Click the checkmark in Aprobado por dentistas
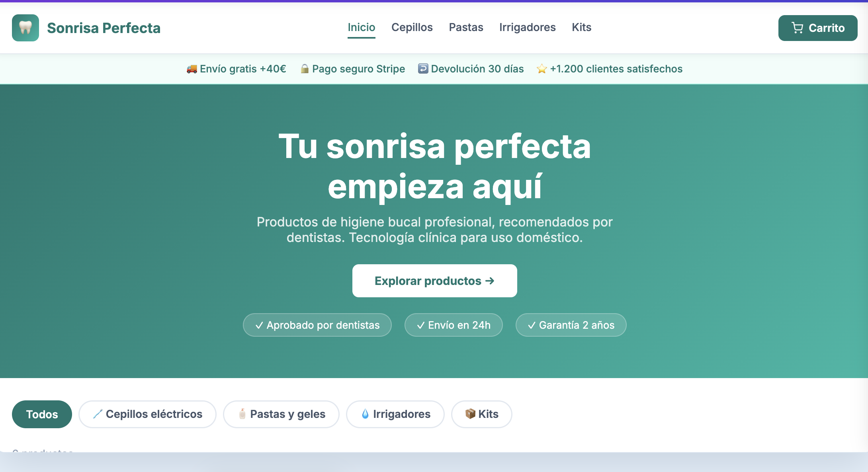The width and height of the screenshot is (868, 472). pos(259,325)
